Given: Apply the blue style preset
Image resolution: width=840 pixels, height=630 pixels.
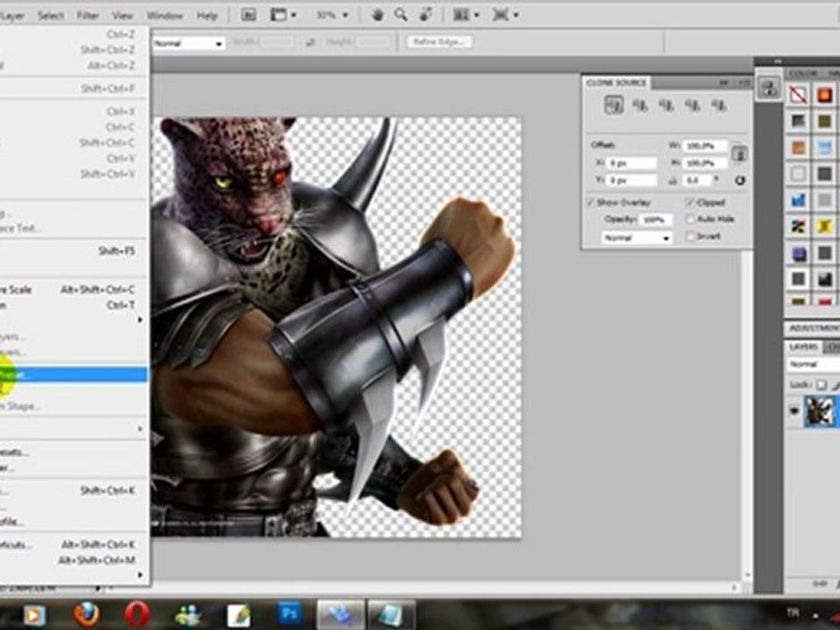Looking at the screenshot, I should tap(798, 200).
